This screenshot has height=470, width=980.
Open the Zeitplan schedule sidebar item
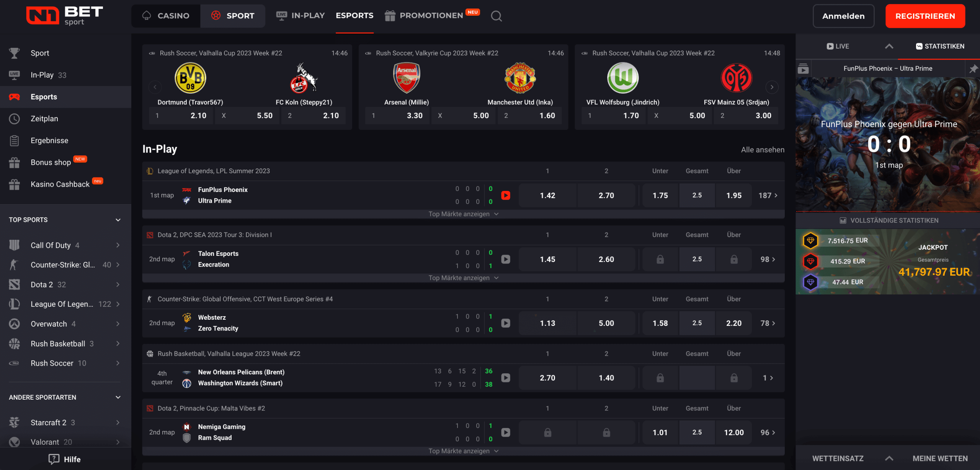pos(44,119)
